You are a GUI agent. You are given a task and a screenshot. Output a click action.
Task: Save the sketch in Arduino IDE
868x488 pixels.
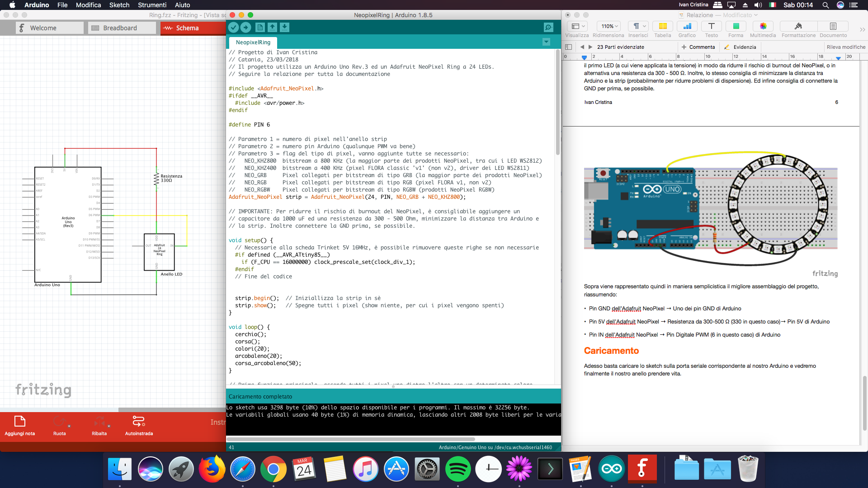pos(284,28)
